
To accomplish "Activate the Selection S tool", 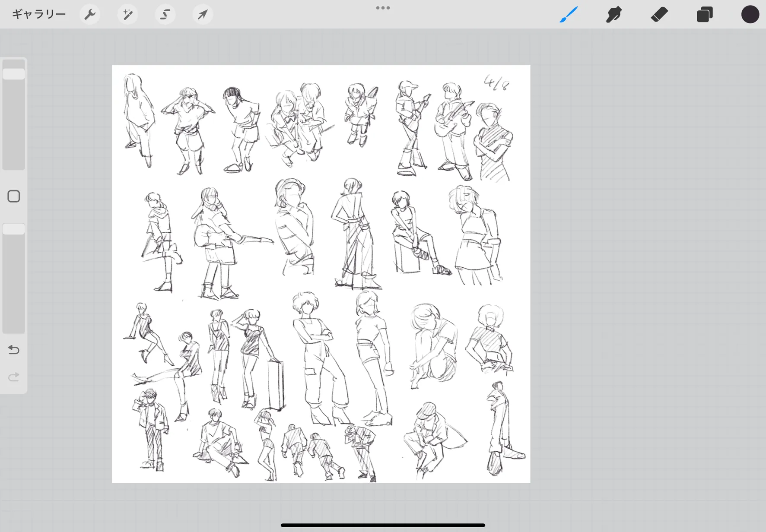I will click(x=165, y=14).
